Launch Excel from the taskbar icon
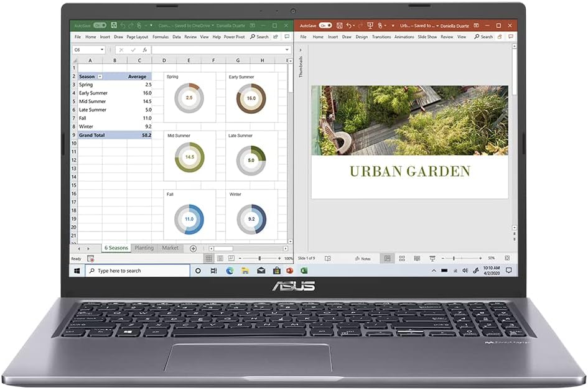This screenshot has height=390, width=588. (303, 271)
